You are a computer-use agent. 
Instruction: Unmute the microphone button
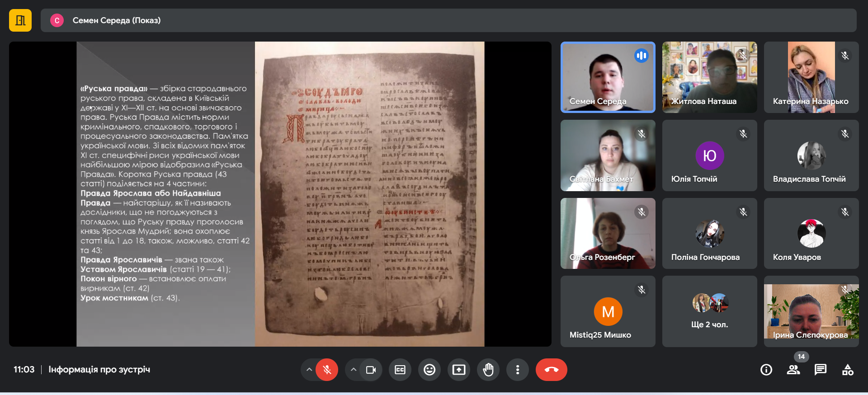tap(327, 370)
